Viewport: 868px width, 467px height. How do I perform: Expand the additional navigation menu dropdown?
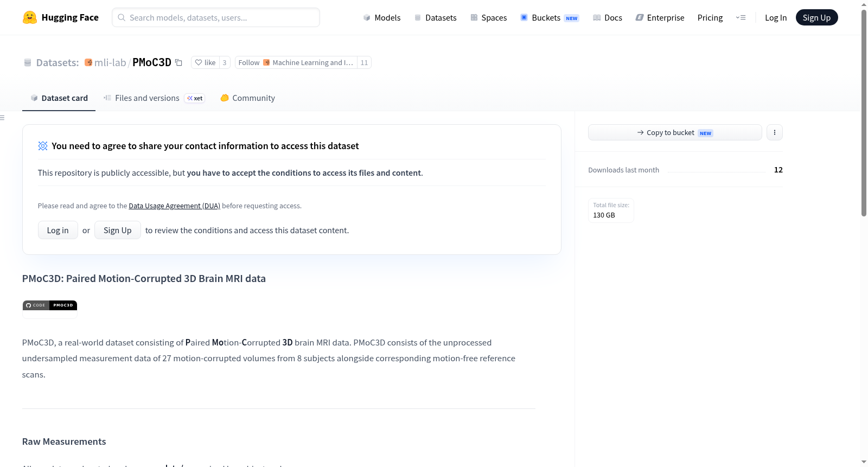(x=741, y=17)
